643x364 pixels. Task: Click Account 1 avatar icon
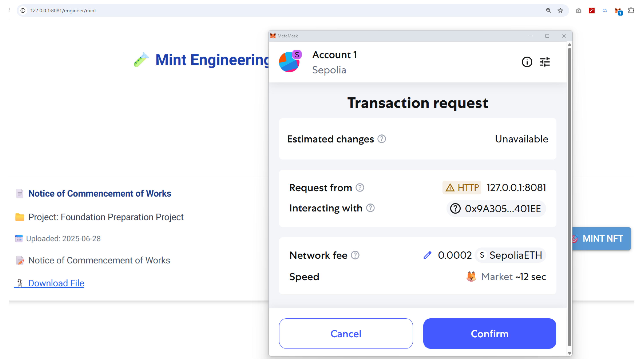click(289, 62)
